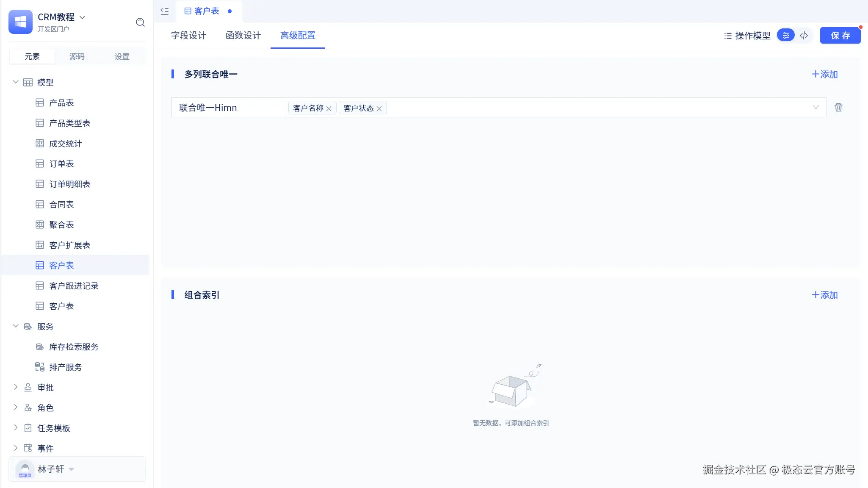Expand the 审批 tree node

pos(16,387)
